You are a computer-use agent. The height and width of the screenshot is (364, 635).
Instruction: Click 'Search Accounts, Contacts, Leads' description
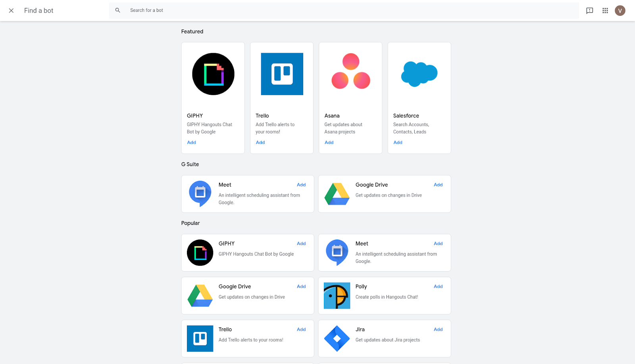pyautogui.click(x=411, y=128)
